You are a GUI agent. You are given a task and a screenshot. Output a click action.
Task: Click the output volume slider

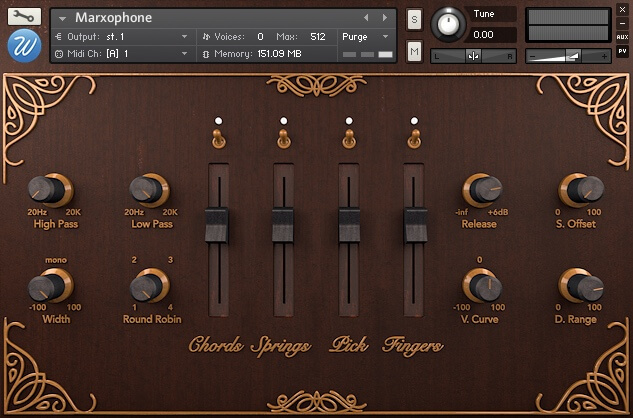[x=568, y=56]
